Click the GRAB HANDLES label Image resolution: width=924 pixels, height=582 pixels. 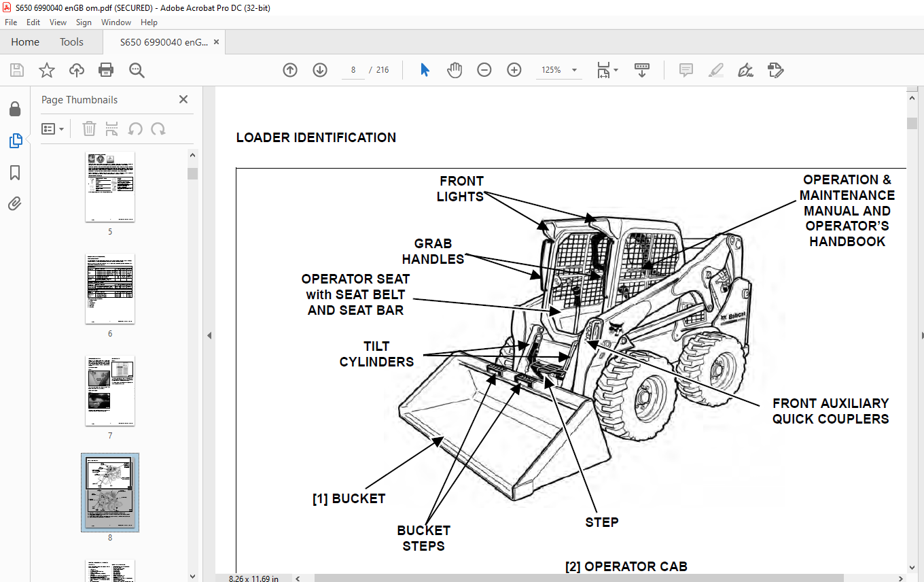tap(433, 252)
